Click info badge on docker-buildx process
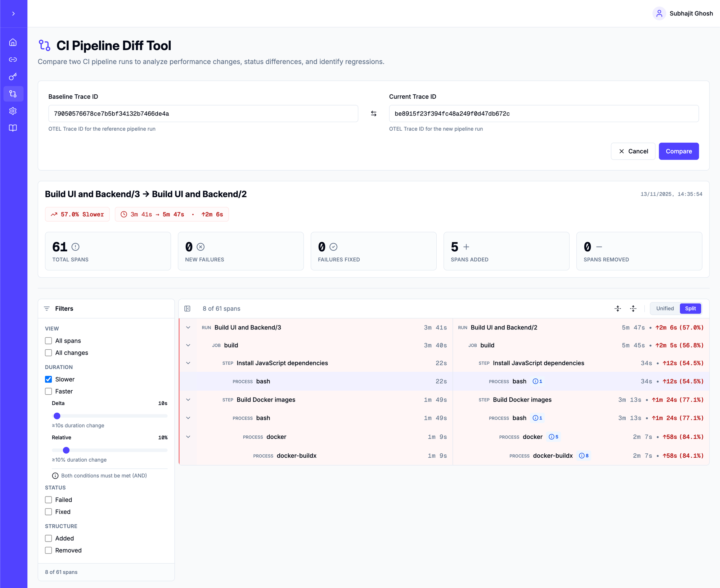The image size is (720, 588). pyautogui.click(x=584, y=456)
